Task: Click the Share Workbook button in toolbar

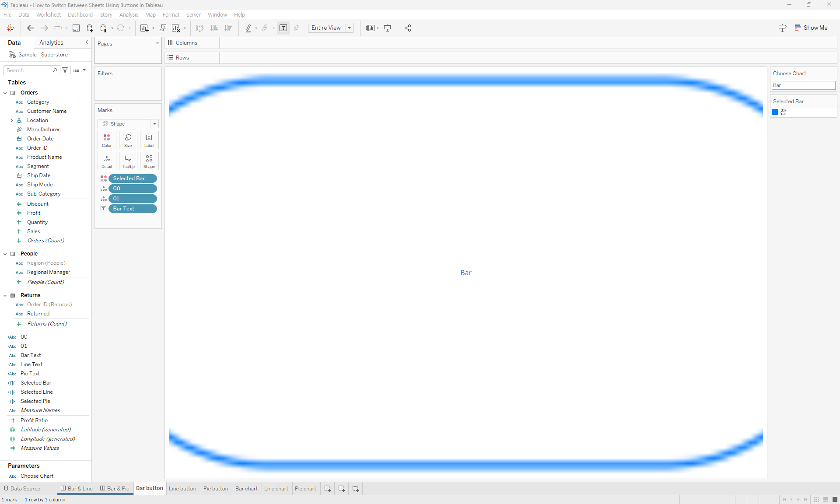Action: click(407, 28)
